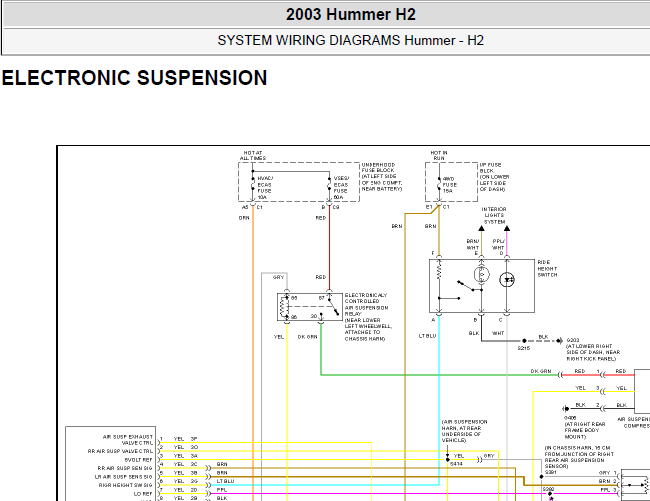Viewport: 650px width, 501px height.
Task: Click the 'BRN/WHT' wire label at terminal E
Action: pos(473,244)
